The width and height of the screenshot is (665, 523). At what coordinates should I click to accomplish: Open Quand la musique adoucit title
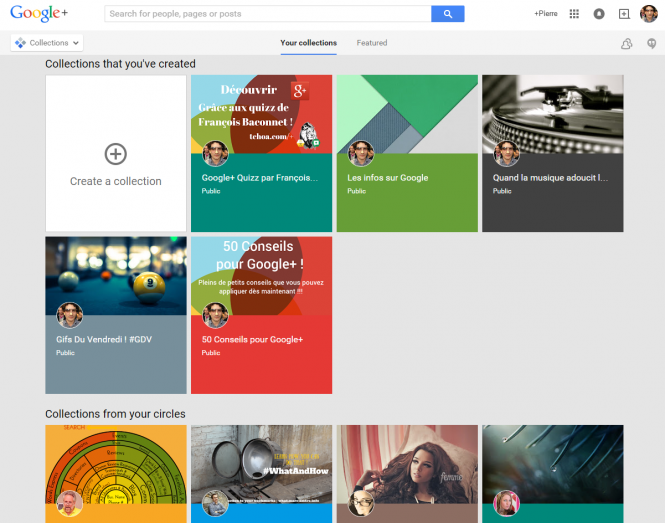[x=550, y=178]
